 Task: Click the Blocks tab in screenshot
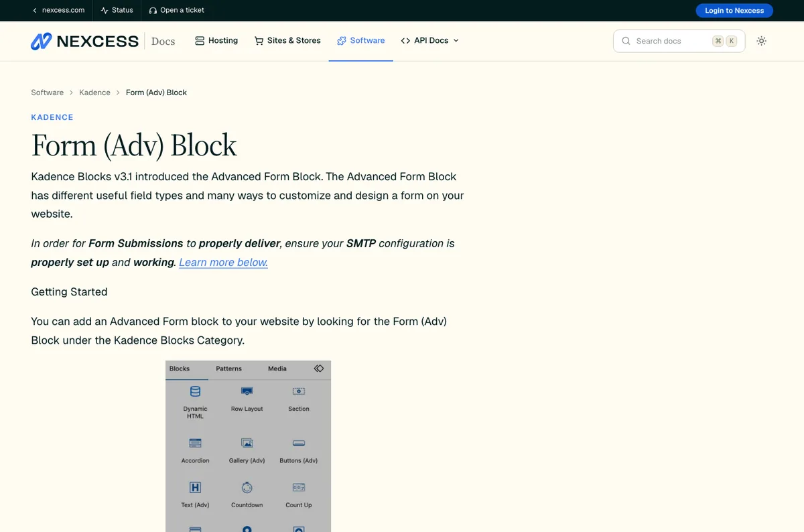(x=180, y=369)
